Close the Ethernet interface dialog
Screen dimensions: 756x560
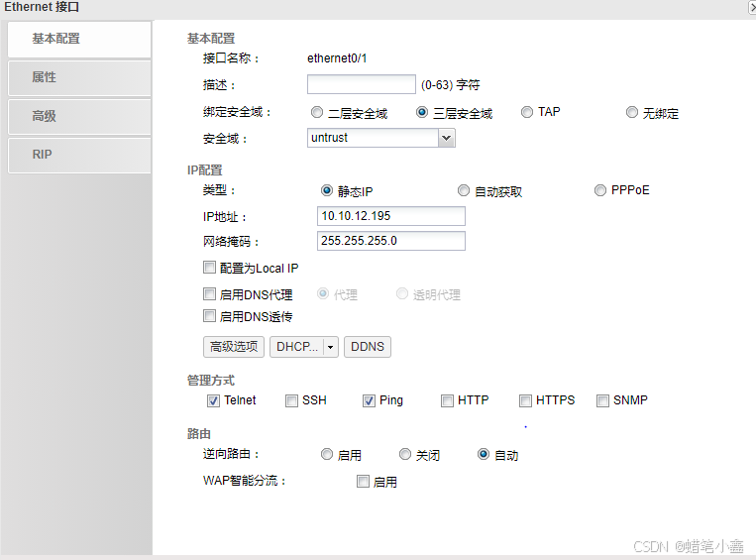pyautogui.click(x=751, y=7)
